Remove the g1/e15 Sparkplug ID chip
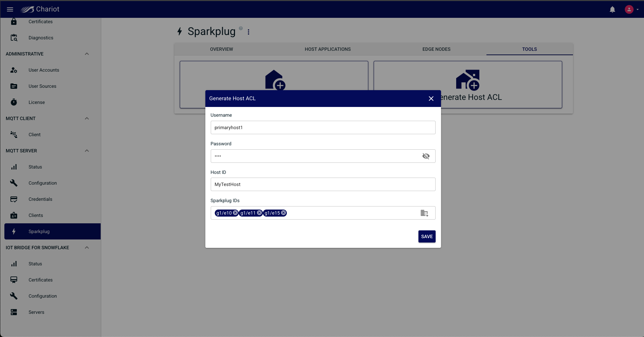Image resolution: width=644 pixels, height=337 pixels. coord(283,213)
